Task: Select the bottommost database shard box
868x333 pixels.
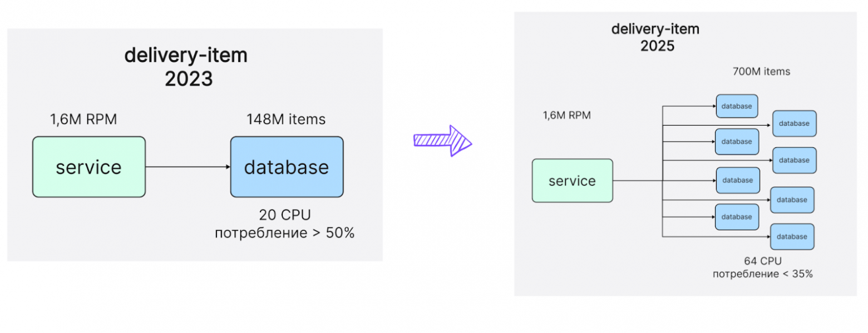Action: (792, 236)
